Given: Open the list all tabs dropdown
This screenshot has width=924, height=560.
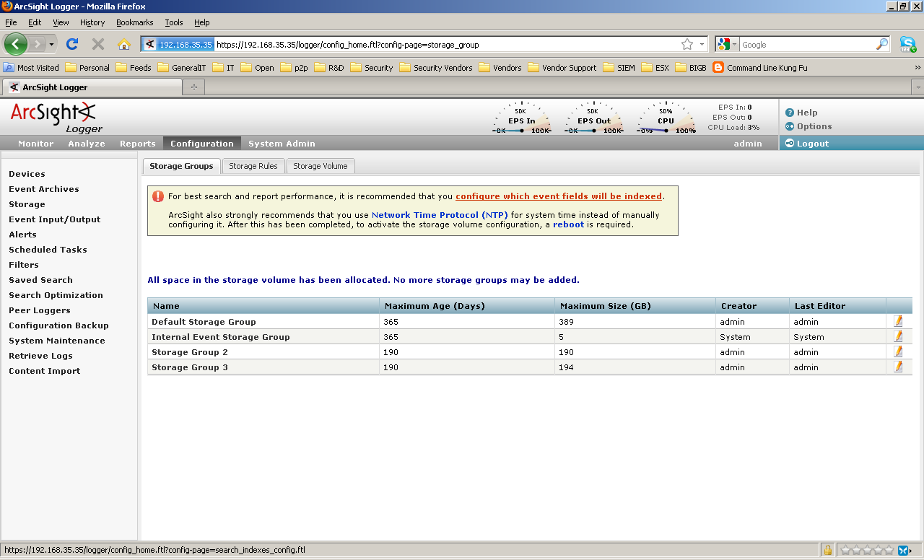Looking at the screenshot, I should 918,87.
